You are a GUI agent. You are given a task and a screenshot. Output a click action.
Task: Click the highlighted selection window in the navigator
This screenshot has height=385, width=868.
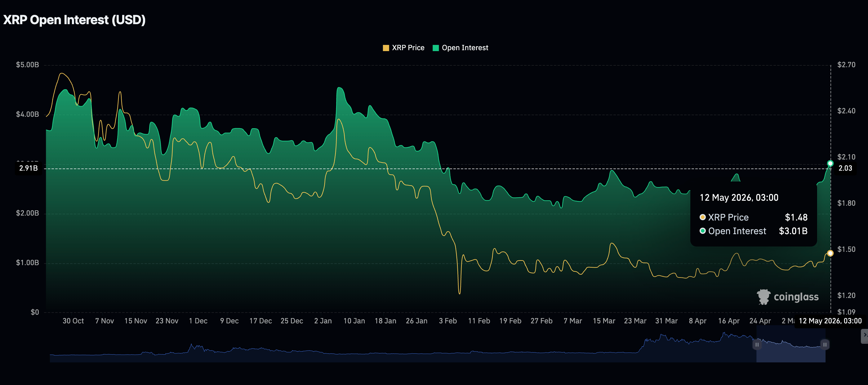(x=791, y=344)
